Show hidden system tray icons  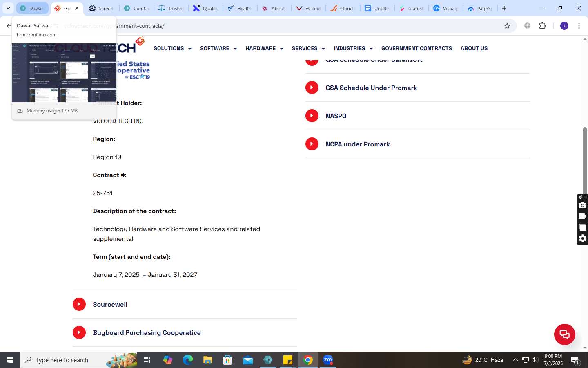515,360
